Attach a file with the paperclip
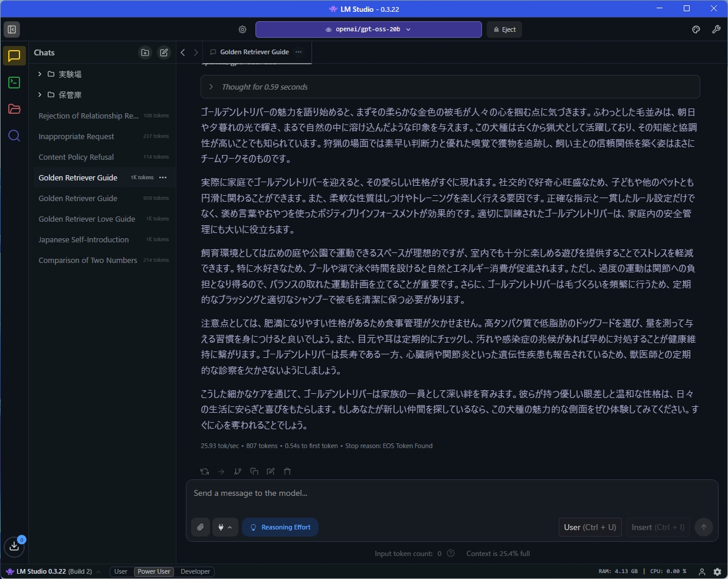Viewport: 728px width, 579px height. (201, 527)
